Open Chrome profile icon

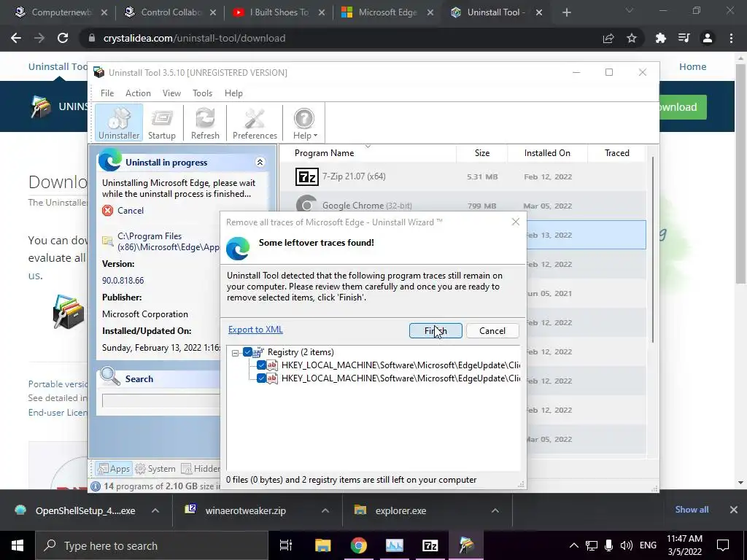click(708, 38)
